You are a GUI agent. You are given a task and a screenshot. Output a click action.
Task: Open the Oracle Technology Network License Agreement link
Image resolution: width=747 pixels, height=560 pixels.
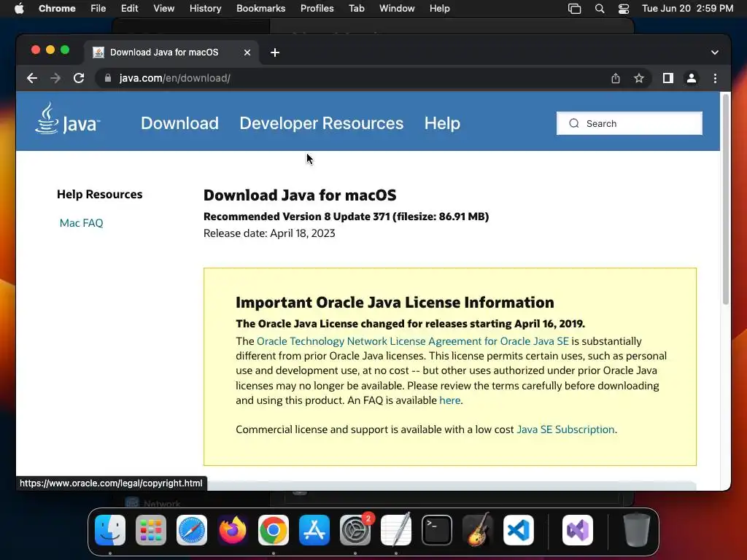[x=413, y=341]
